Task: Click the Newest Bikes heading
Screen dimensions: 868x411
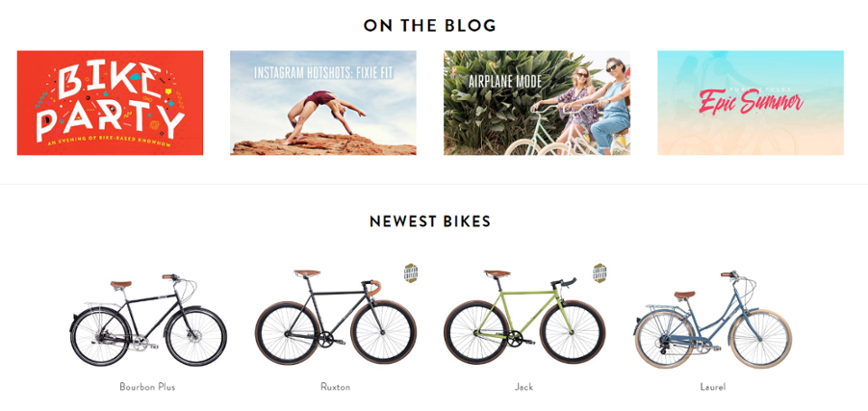Action: [x=430, y=221]
